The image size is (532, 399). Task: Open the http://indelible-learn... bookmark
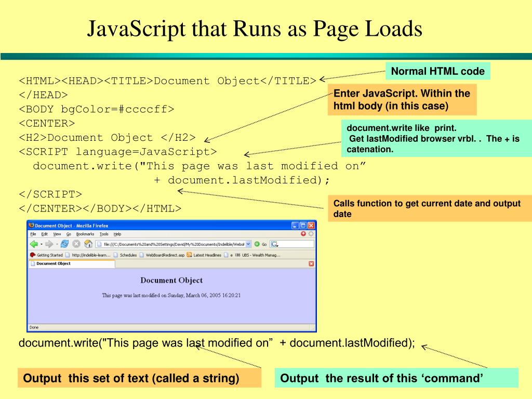[x=88, y=255]
